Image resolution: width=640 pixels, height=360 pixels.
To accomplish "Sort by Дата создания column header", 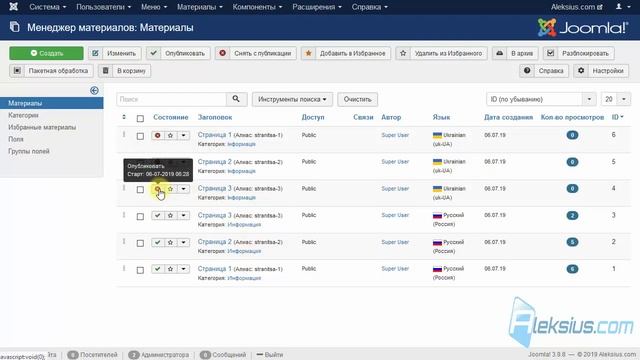I will 509,117.
